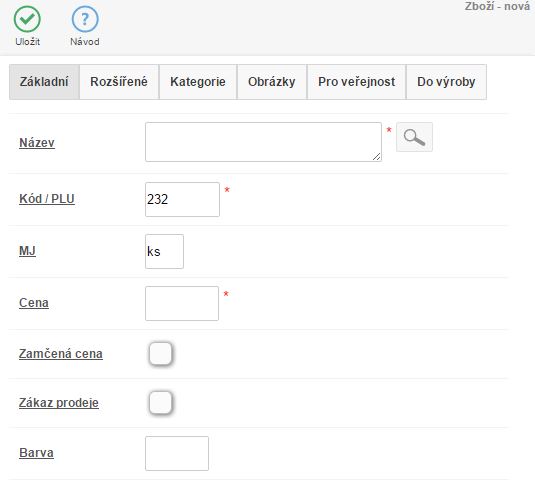Click the green Uložit checkmark icon
Viewport: 535px width, 487px height.
(27, 19)
